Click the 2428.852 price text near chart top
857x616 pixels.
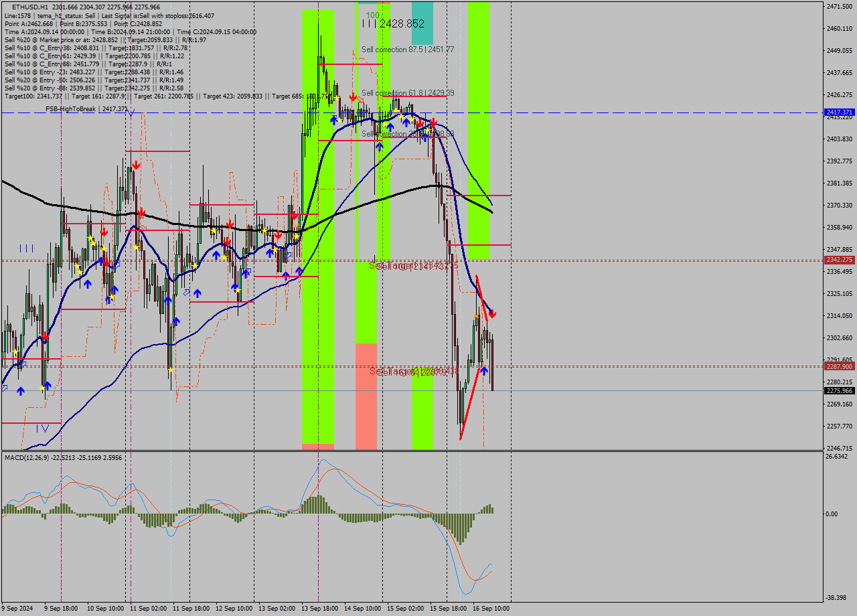[x=401, y=23]
